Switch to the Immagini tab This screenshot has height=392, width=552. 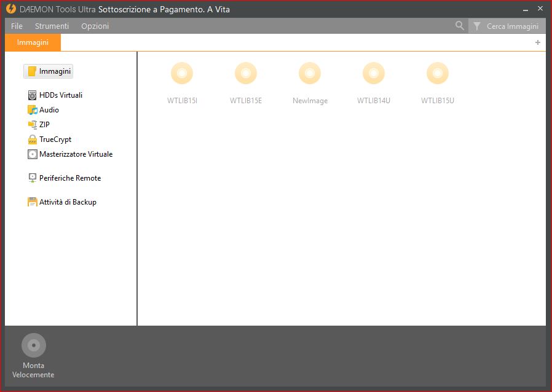[x=33, y=42]
